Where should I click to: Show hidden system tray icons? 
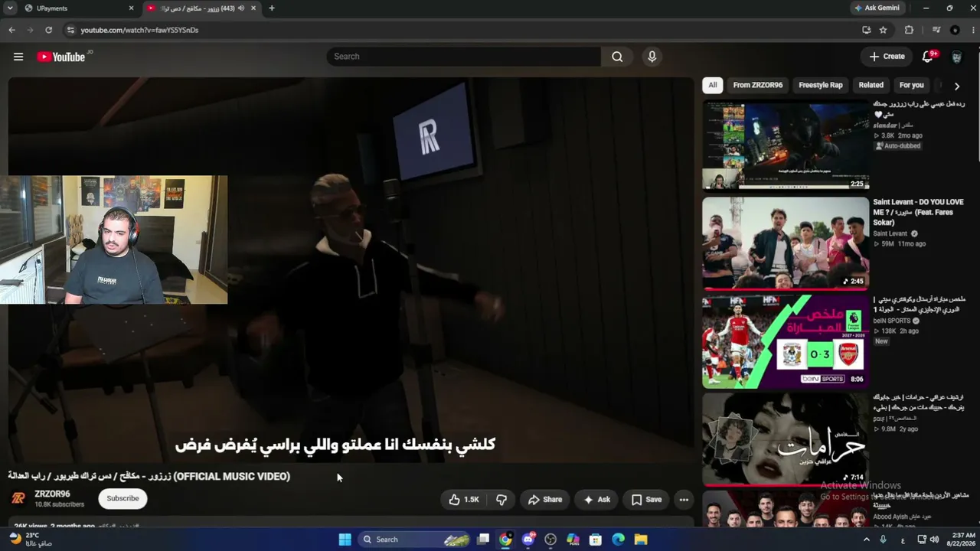pos(867,540)
